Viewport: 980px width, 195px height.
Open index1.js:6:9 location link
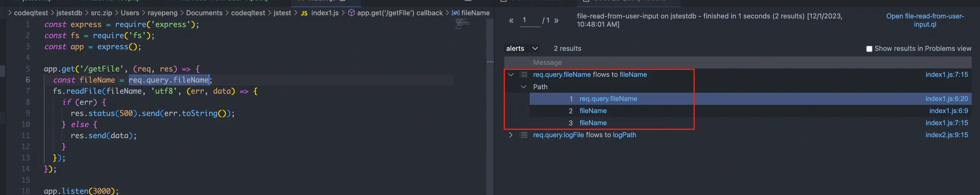click(x=949, y=111)
